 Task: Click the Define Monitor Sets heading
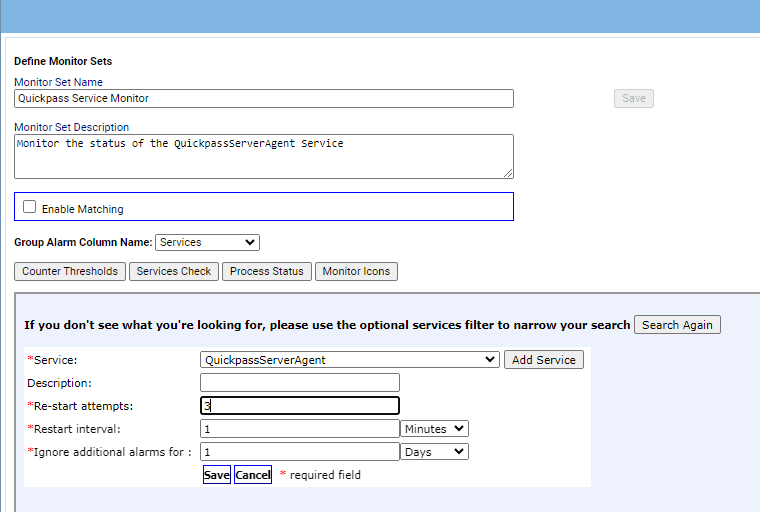(63, 61)
